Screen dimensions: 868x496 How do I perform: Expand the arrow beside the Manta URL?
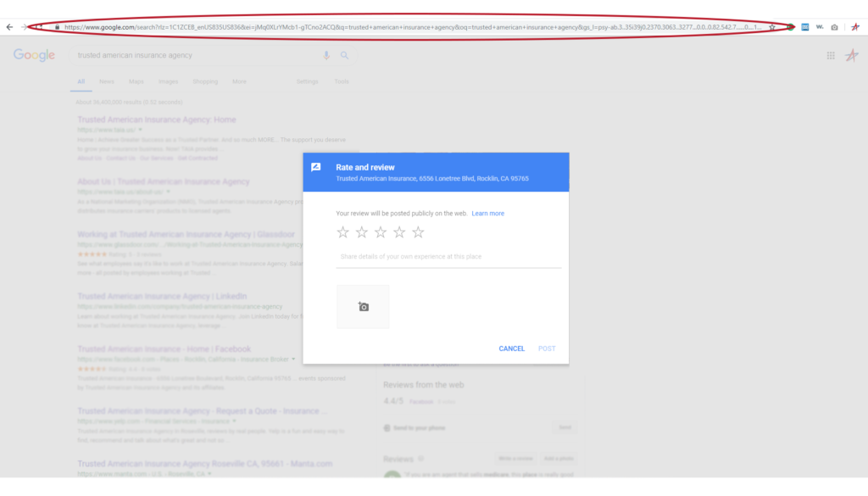pos(209,474)
